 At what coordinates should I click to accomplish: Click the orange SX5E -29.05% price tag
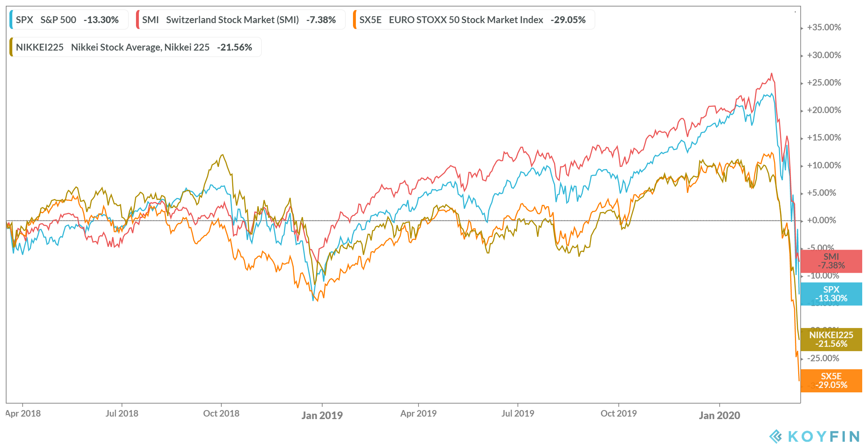click(x=831, y=381)
